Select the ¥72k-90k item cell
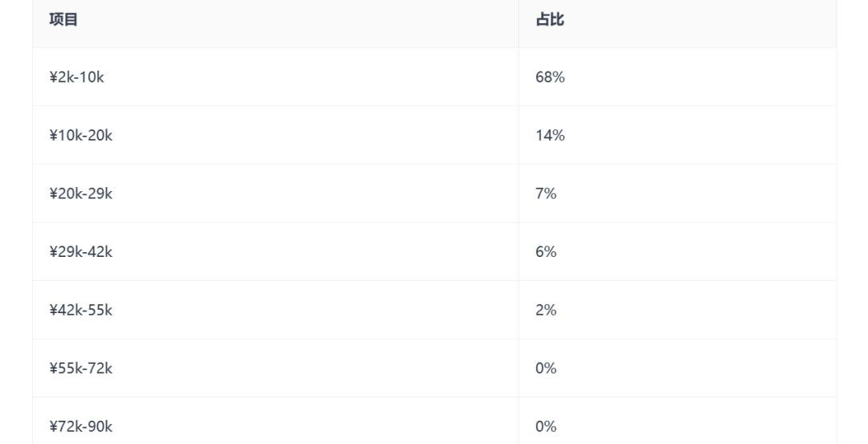 point(81,426)
